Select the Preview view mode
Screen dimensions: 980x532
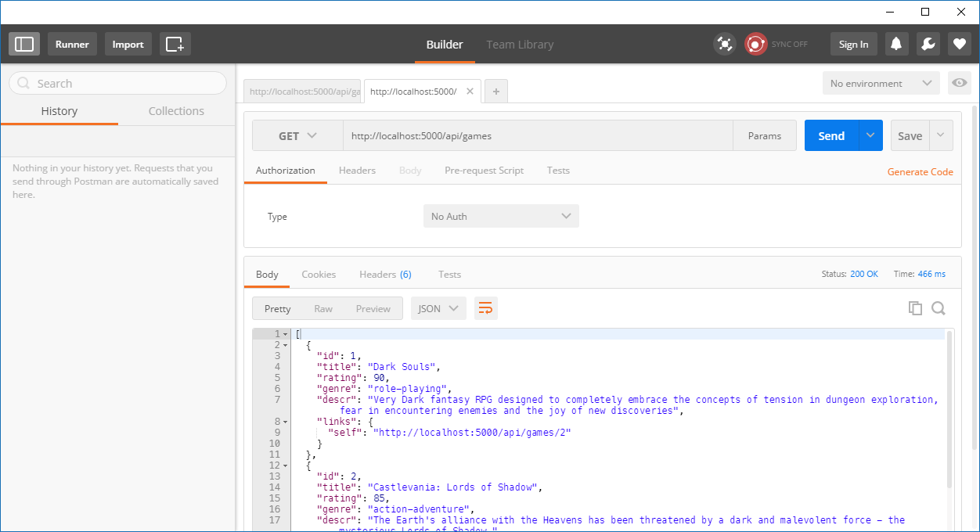coord(373,308)
